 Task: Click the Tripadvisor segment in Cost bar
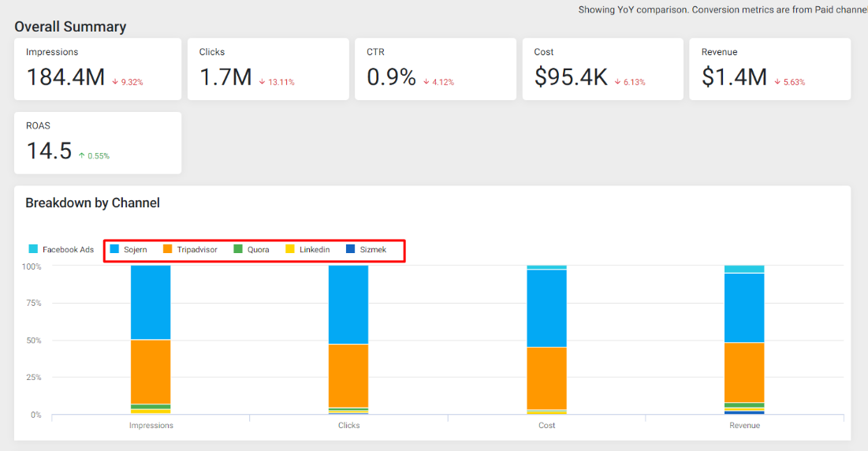coord(546,378)
